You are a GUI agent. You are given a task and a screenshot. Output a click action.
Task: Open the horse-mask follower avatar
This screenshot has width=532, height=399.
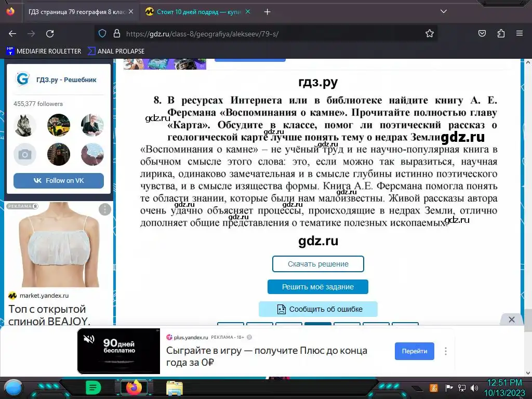(x=25, y=125)
